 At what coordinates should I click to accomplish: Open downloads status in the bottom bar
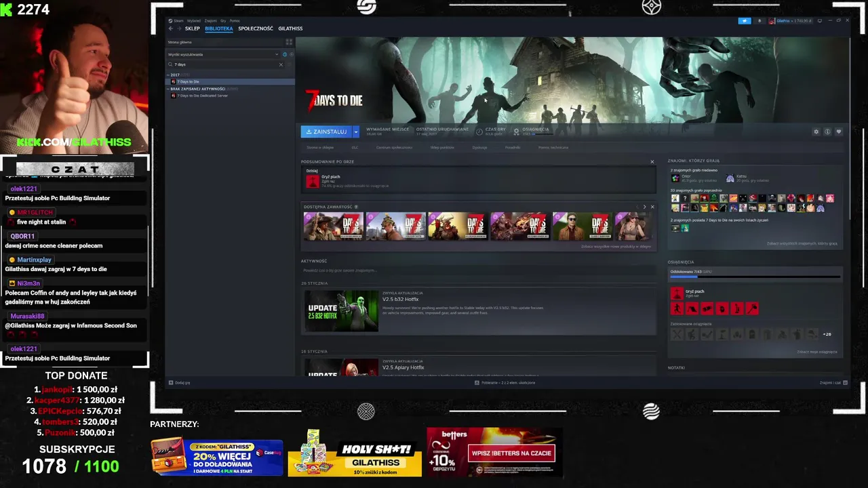505,383
